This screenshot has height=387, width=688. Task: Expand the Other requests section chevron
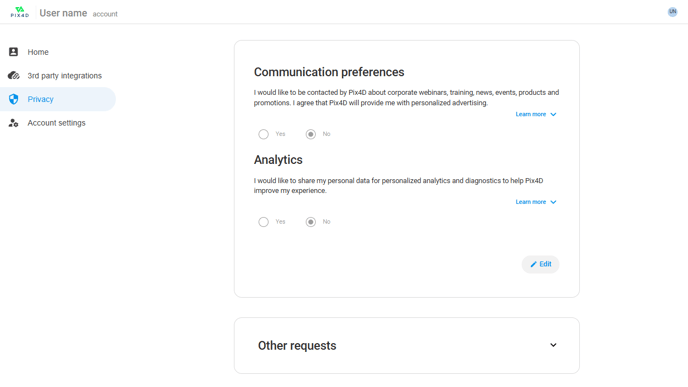tap(553, 345)
